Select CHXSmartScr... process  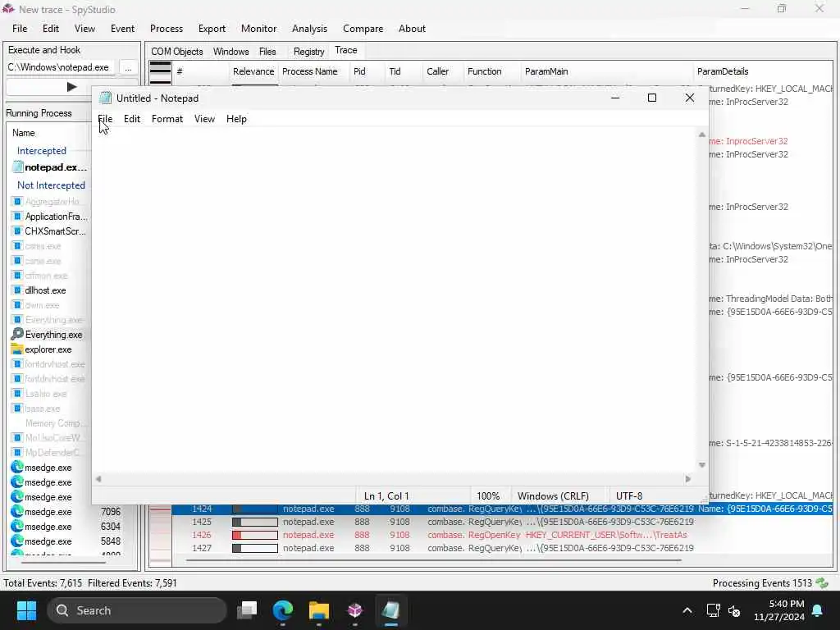pos(55,231)
